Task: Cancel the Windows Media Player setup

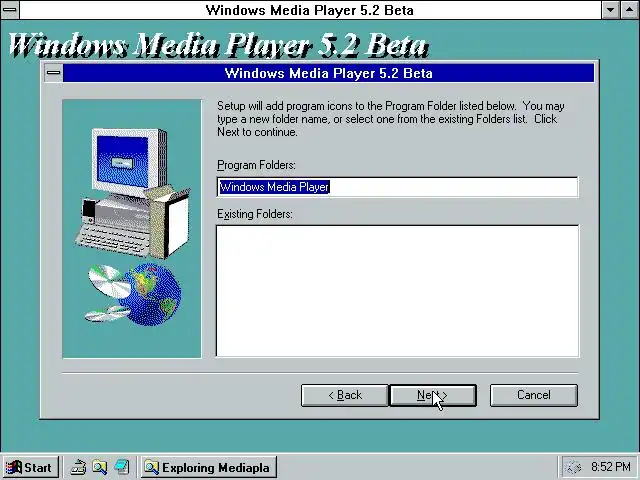Action: (x=533, y=395)
